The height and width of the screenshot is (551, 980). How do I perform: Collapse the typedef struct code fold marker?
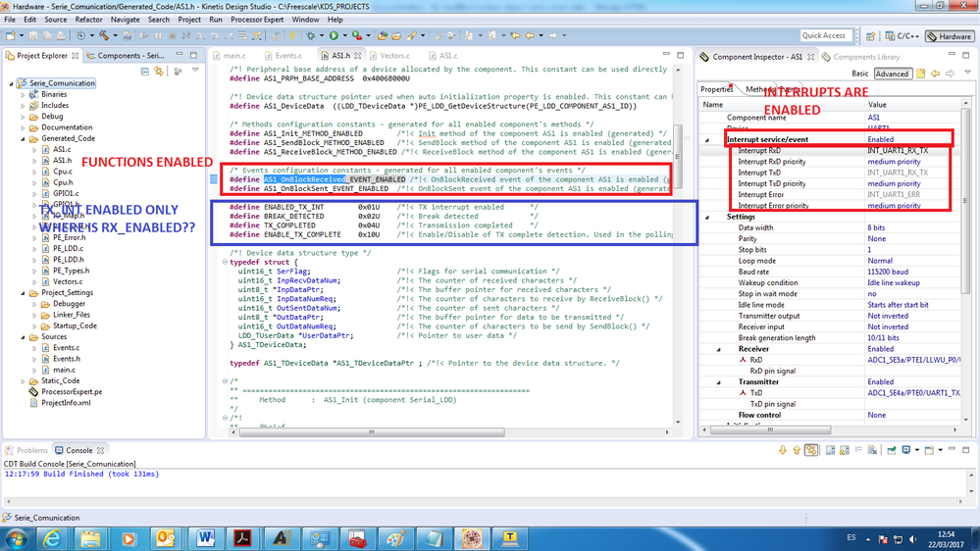point(225,263)
